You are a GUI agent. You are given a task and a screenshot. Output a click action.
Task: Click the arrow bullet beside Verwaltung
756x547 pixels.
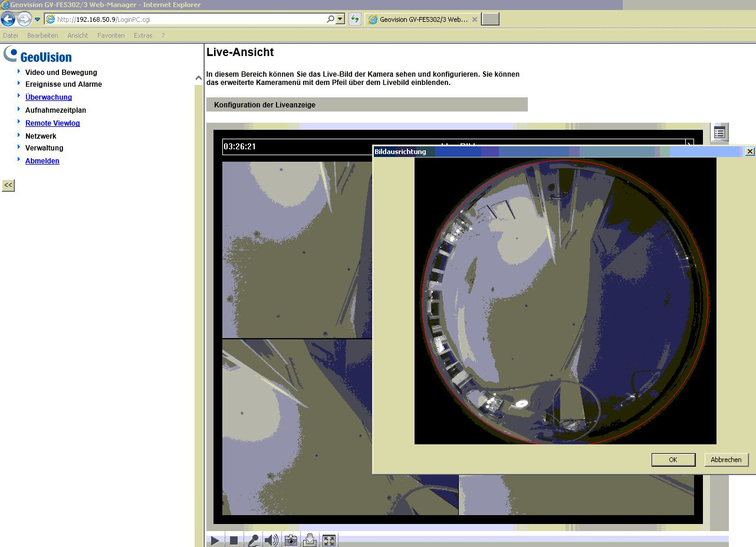coord(19,147)
